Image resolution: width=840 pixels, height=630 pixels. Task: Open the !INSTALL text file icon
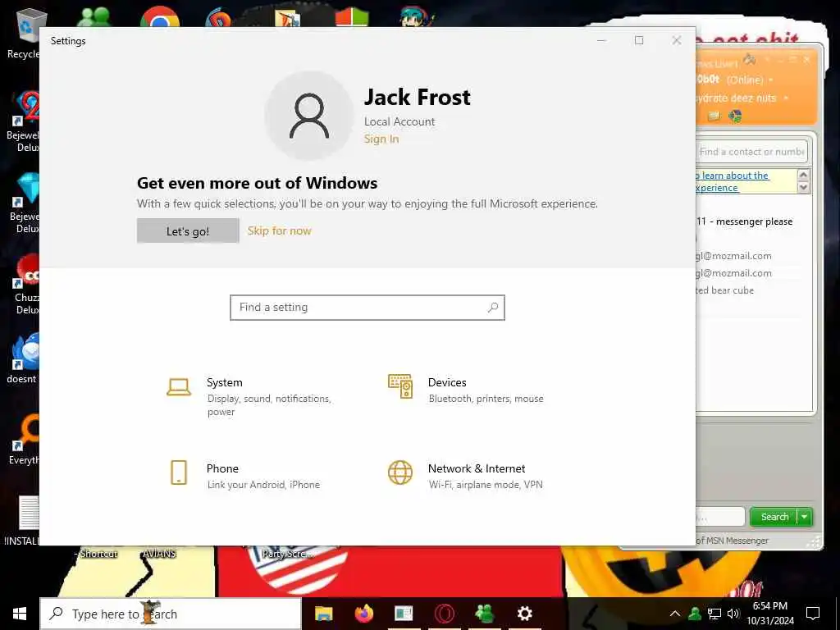point(24,519)
